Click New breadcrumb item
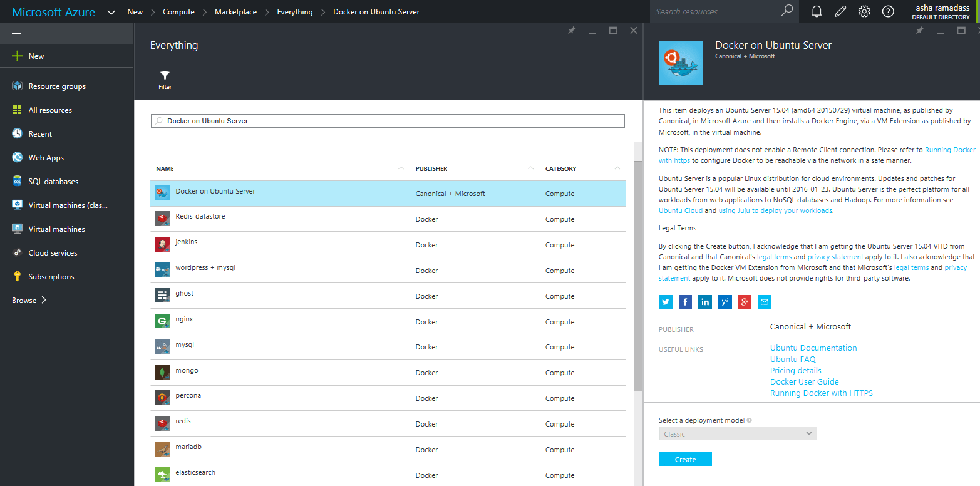The width and height of the screenshot is (980, 486). [x=135, y=12]
